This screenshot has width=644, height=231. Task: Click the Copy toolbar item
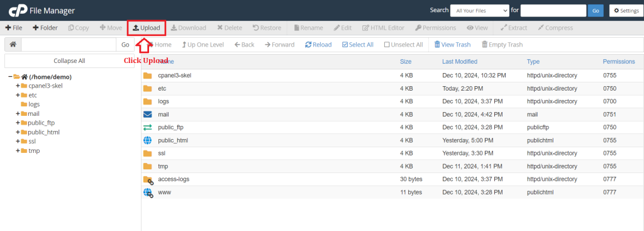click(79, 28)
